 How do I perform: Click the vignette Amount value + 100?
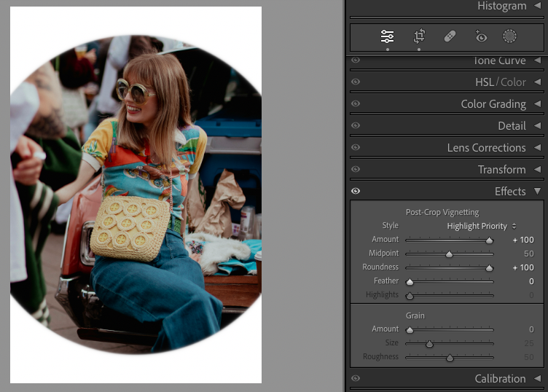523,240
